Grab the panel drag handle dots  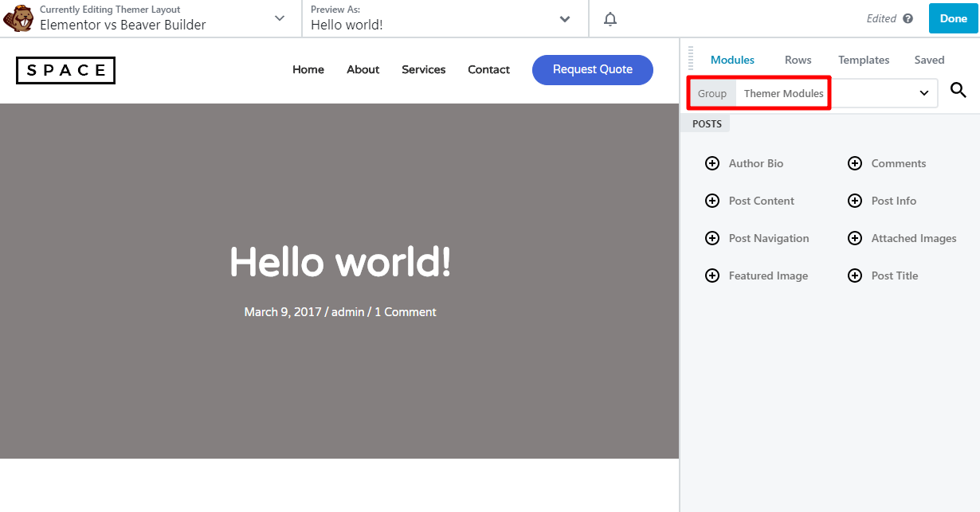click(691, 60)
